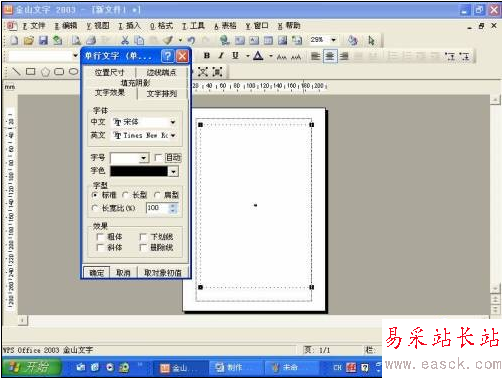Select the Polygon drawing tool
The width and height of the screenshot is (502, 379).
coord(45,72)
